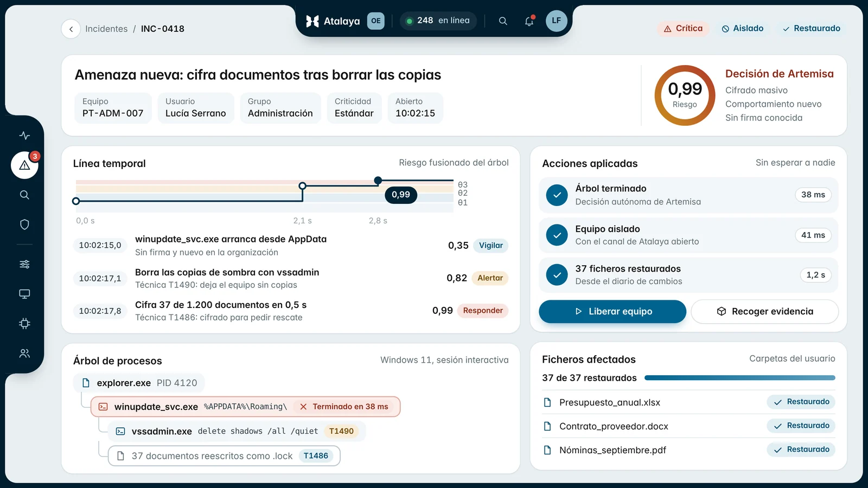Select the 0,0 s timeline marker point

coord(76,201)
